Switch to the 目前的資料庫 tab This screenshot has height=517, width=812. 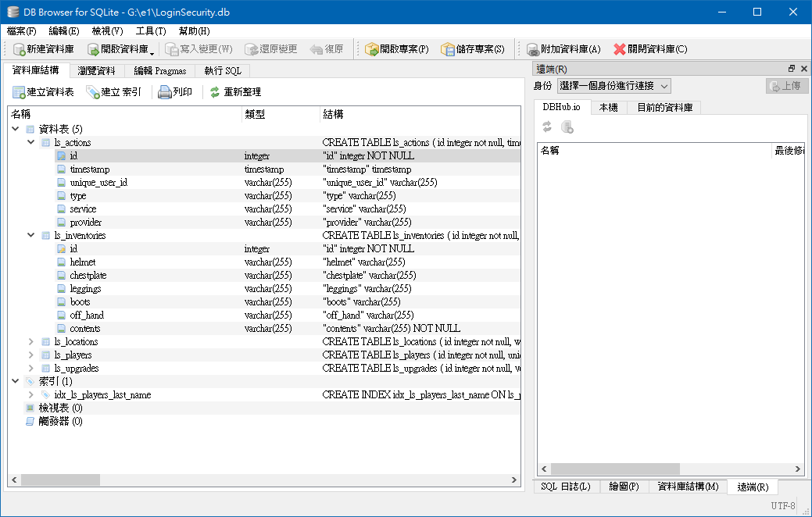click(x=664, y=107)
